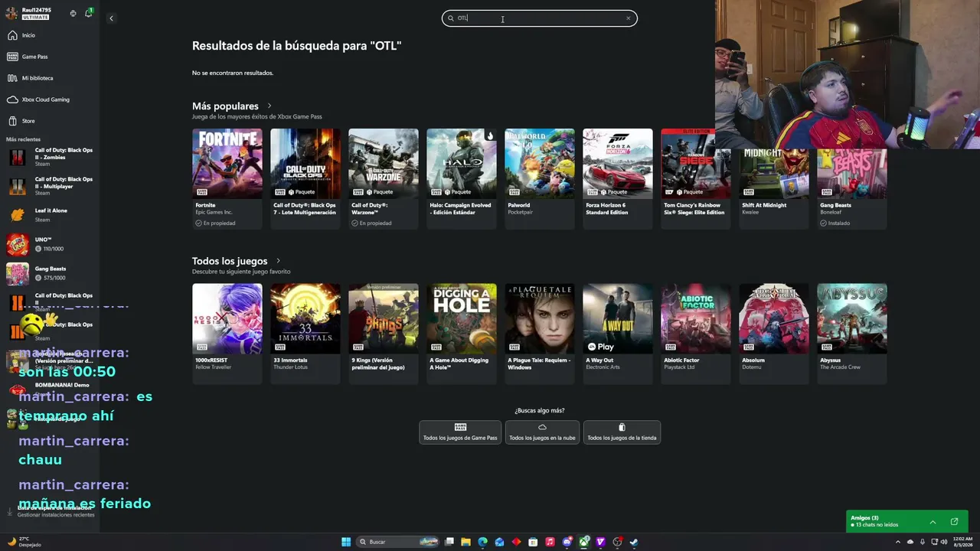Open A Game About Digging A Hole card

[461, 333]
